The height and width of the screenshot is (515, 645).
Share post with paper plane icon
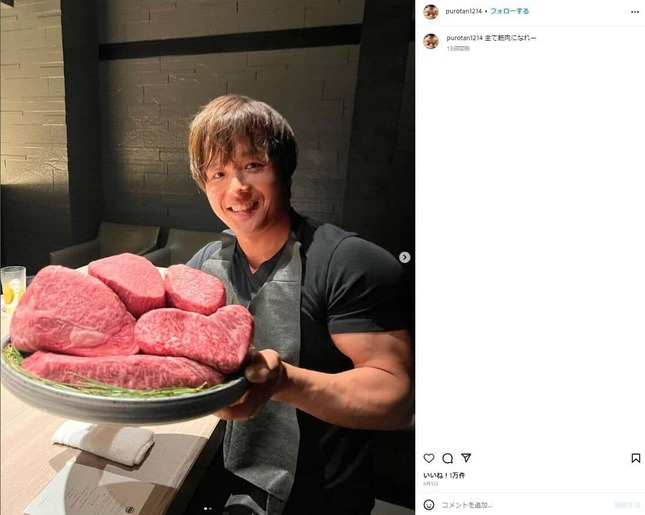pos(466,457)
